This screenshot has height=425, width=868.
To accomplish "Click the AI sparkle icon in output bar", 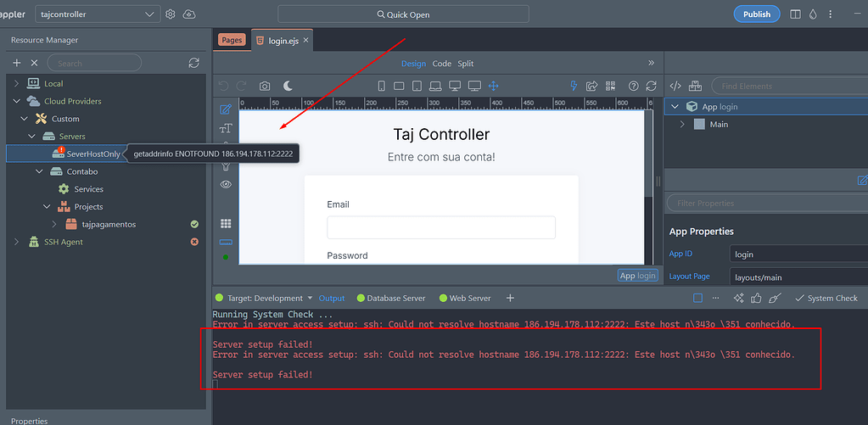I will [738, 299].
